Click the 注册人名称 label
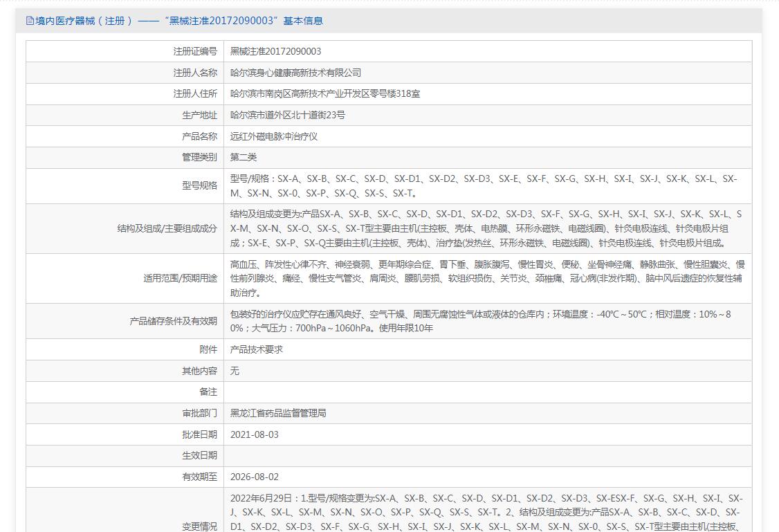Image resolution: width=779 pixels, height=532 pixels. pos(195,73)
